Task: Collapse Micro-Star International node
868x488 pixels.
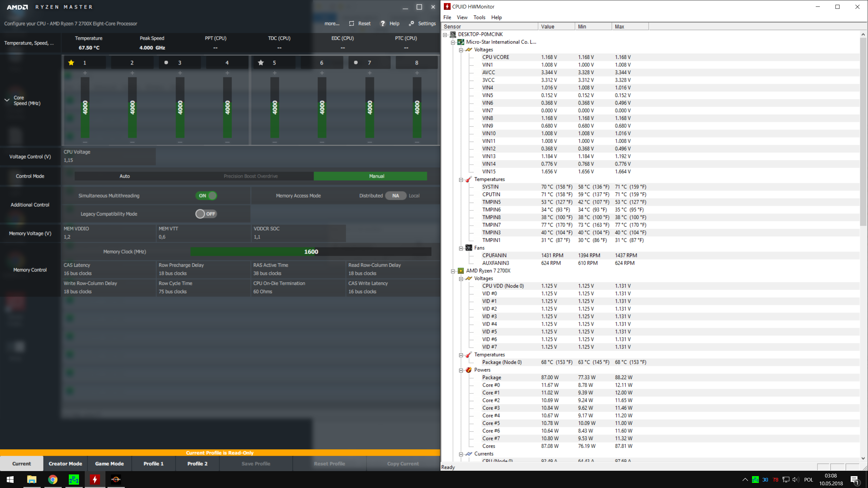Action: (x=453, y=42)
